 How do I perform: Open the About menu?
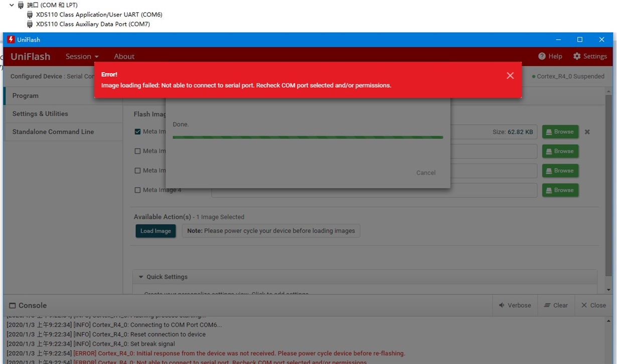point(124,57)
